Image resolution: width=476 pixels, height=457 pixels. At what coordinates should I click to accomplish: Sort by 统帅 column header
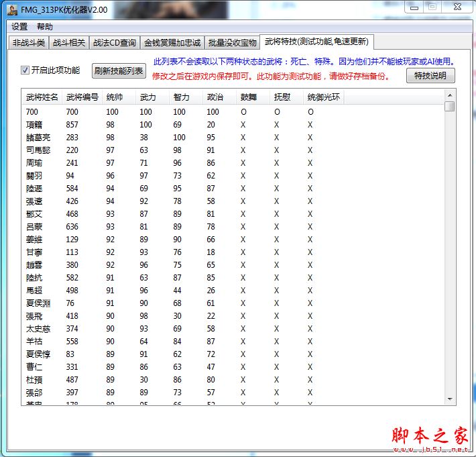119,97
